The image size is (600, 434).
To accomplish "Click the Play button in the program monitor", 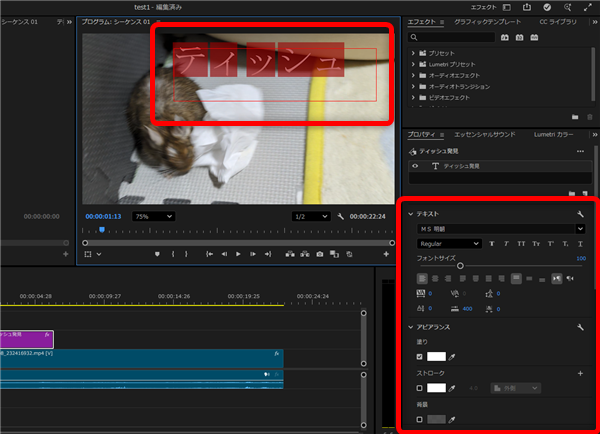I will tap(238, 254).
